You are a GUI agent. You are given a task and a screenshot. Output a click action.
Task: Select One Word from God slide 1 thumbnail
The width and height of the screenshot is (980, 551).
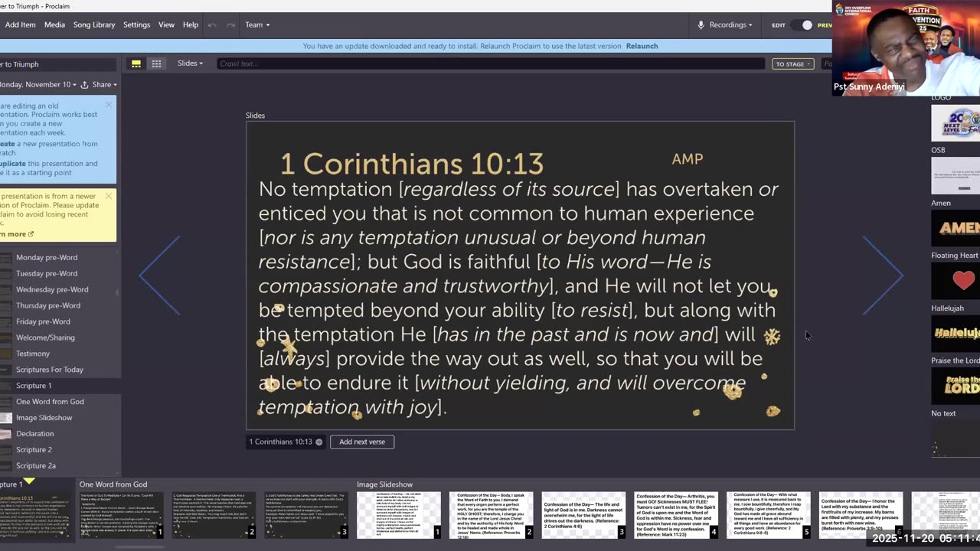click(121, 514)
